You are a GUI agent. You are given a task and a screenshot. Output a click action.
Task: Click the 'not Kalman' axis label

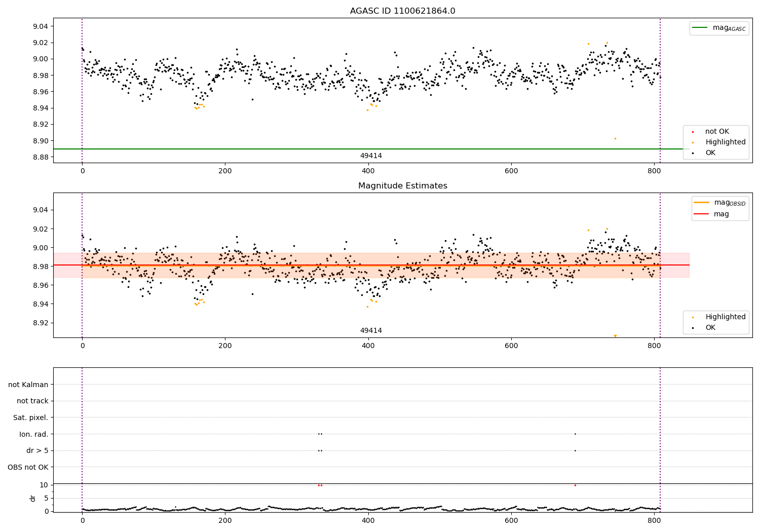(x=28, y=385)
